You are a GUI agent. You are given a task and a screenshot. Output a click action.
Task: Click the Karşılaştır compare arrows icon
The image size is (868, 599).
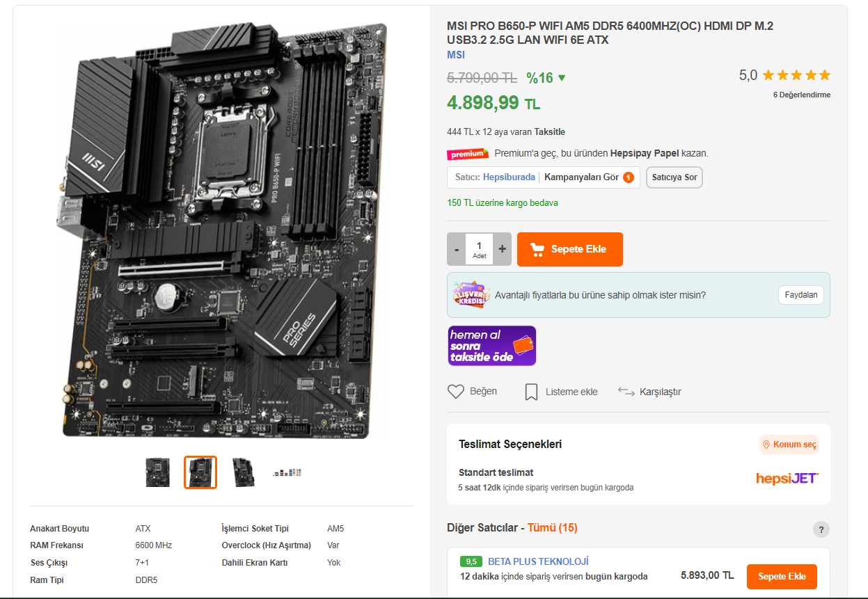tap(626, 392)
